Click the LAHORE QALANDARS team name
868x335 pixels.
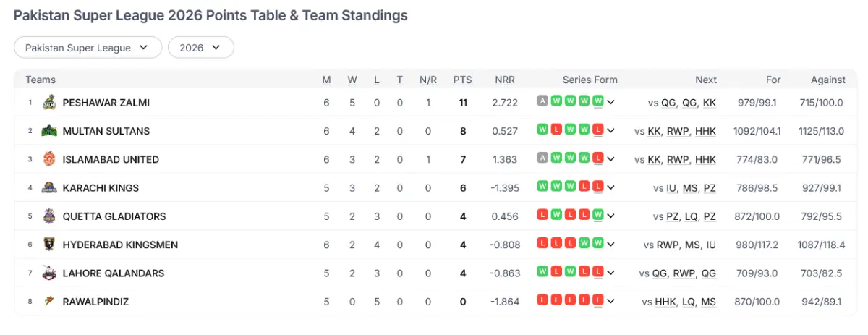[x=114, y=273]
